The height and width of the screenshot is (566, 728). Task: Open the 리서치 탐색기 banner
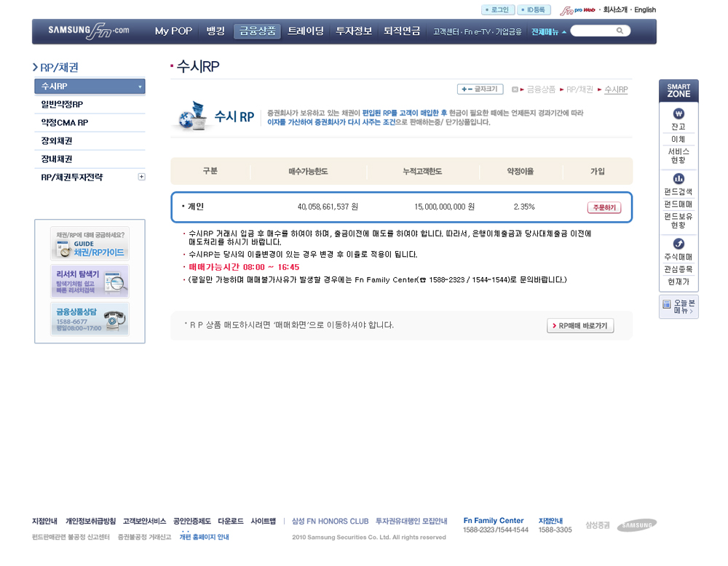90,281
